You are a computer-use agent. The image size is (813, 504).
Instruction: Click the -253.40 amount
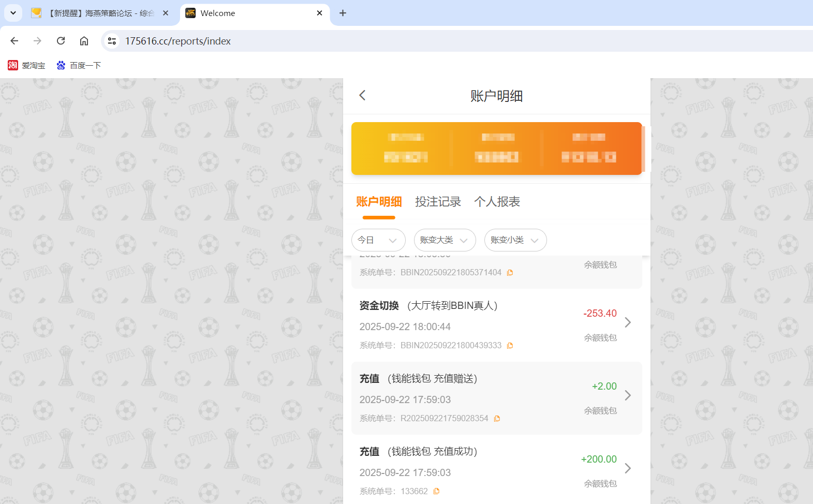[600, 314]
